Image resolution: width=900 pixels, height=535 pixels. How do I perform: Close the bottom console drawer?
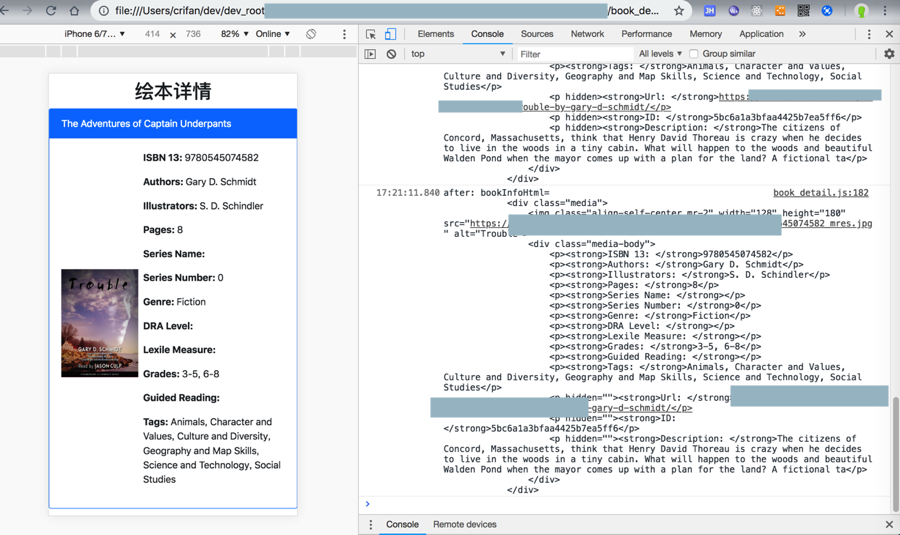(889, 524)
